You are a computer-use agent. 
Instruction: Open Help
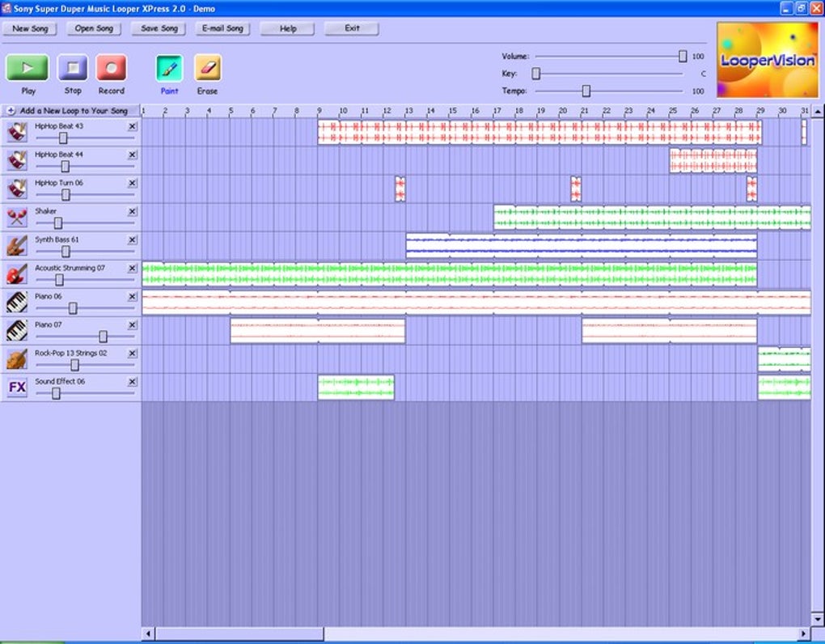pyautogui.click(x=287, y=28)
